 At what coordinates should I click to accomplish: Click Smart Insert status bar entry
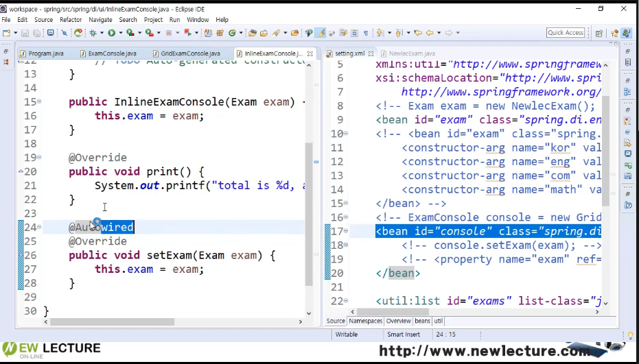[x=403, y=335]
